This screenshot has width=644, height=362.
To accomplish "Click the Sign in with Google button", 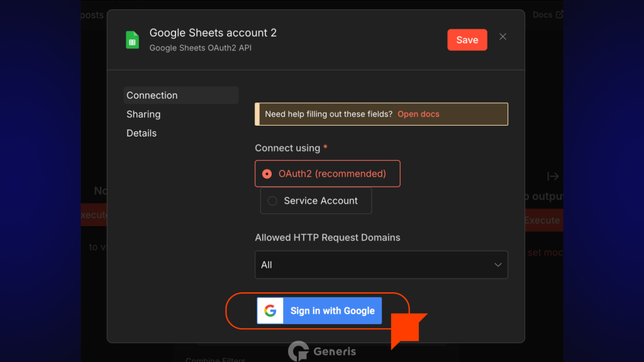I will 319,311.
